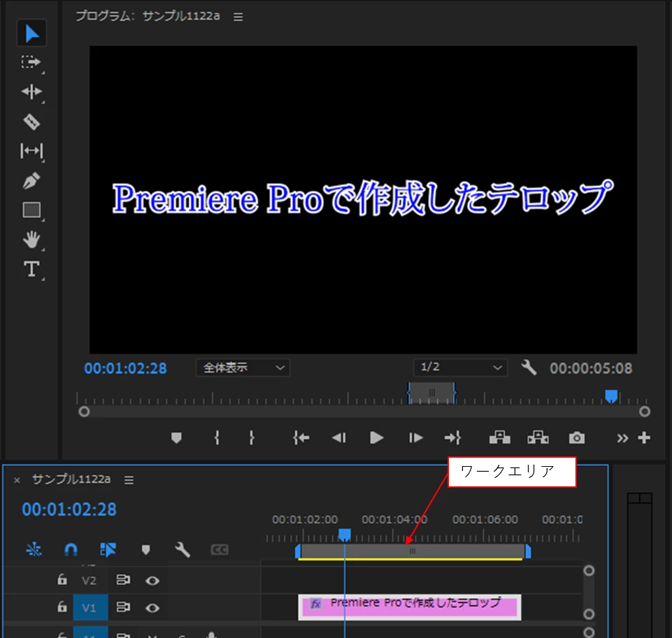Image resolution: width=672 pixels, height=638 pixels.
Task: Open the 全体表示 zoom level dropdown
Action: point(243,368)
